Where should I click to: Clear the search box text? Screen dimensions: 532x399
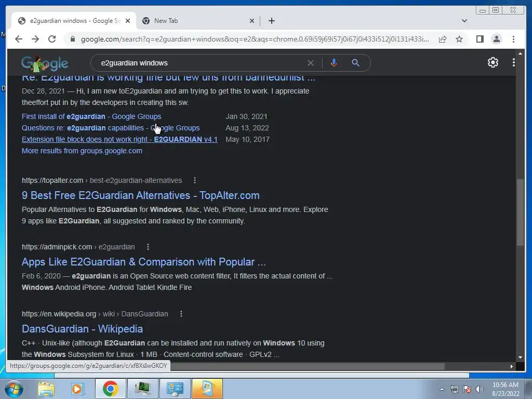[311, 63]
